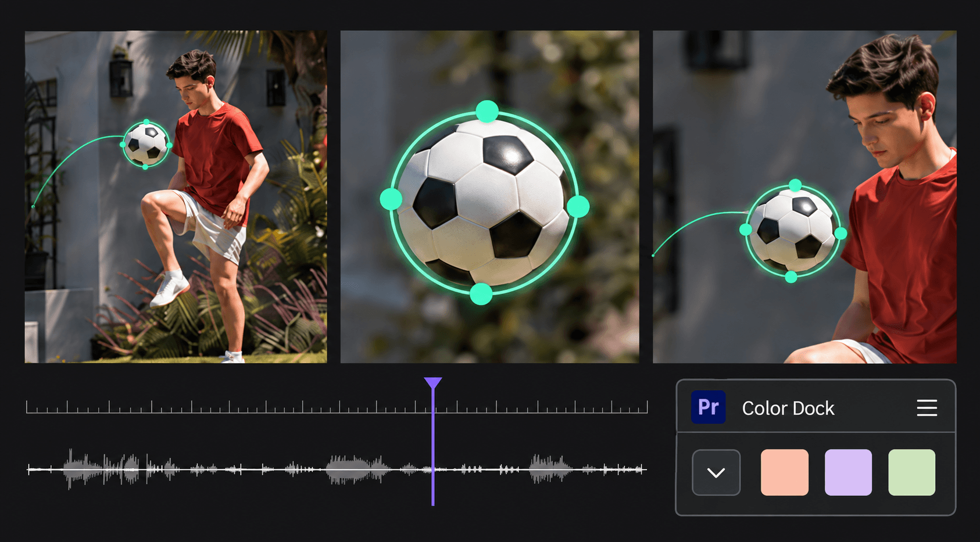Click the timeline ruler

tap(337, 407)
